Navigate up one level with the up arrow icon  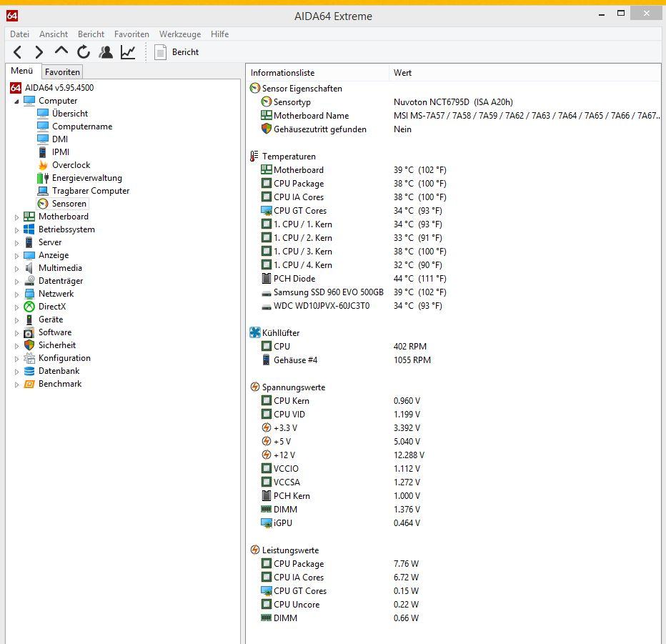click(61, 51)
